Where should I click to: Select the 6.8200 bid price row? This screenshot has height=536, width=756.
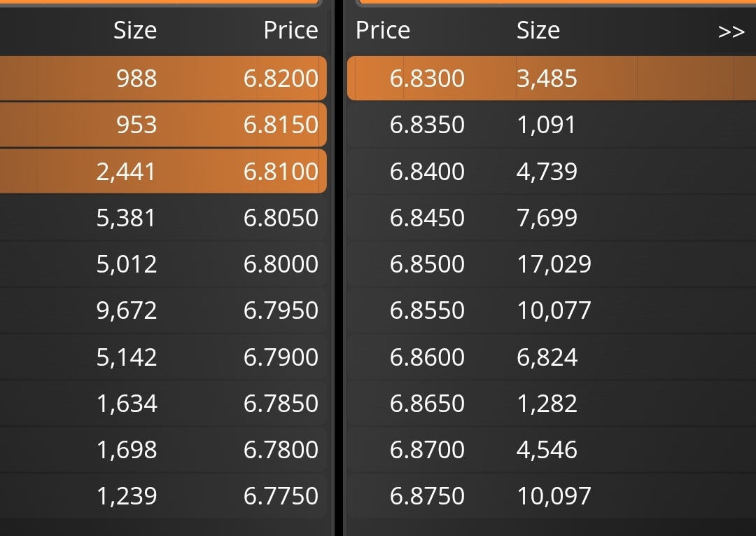click(x=163, y=78)
